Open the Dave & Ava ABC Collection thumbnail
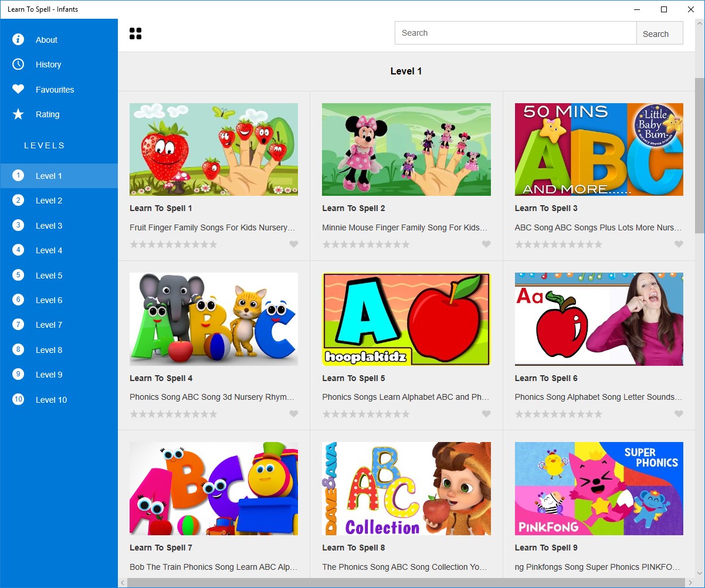705x588 pixels. 406,488
